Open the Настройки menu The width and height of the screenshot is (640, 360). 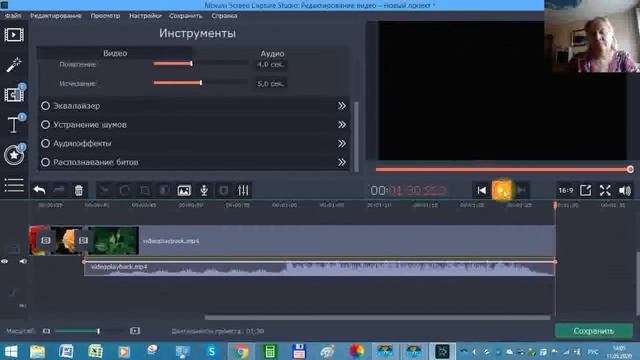click(145, 16)
